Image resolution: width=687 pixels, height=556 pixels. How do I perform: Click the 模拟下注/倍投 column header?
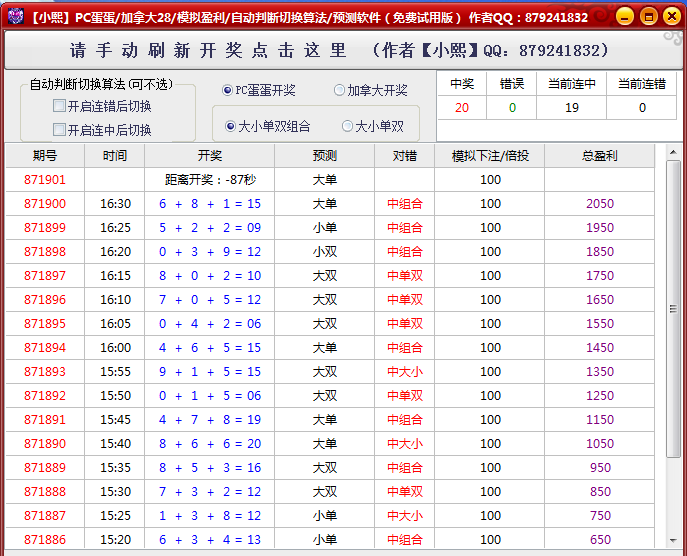click(x=490, y=156)
